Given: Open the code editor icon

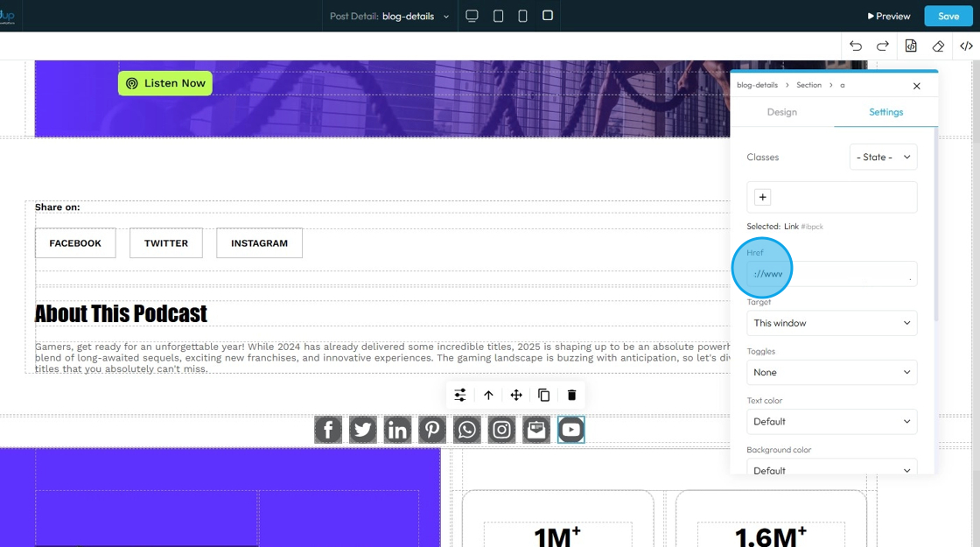Looking at the screenshot, I should coord(966,46).
